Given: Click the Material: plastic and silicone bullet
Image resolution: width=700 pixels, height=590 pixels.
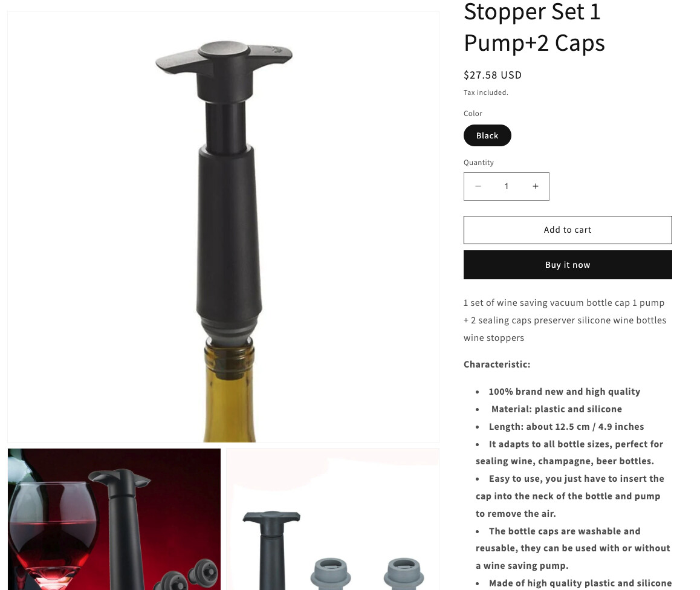Looking at the screenshot, I should coord(556,409).
